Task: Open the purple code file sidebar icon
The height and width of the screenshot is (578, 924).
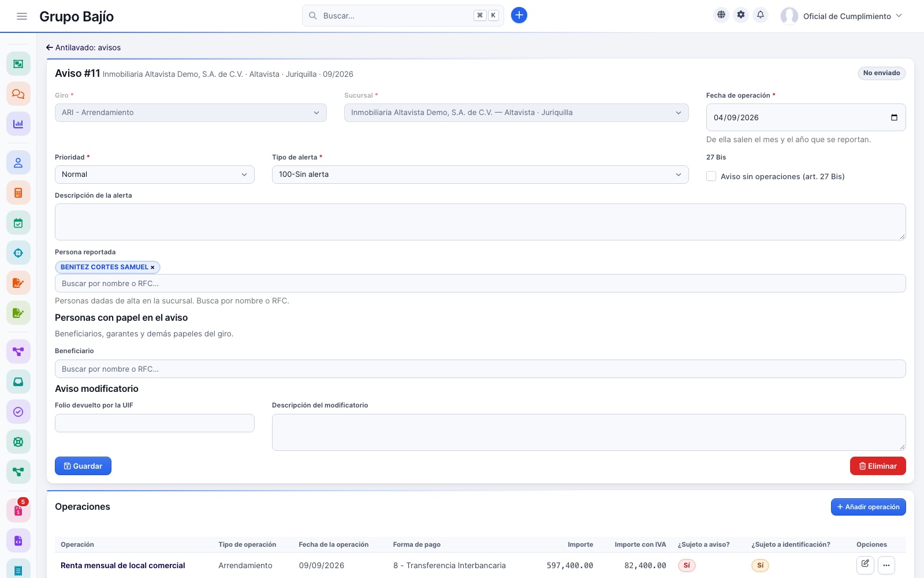Action: pyautogui.click(x=18, y=541)
